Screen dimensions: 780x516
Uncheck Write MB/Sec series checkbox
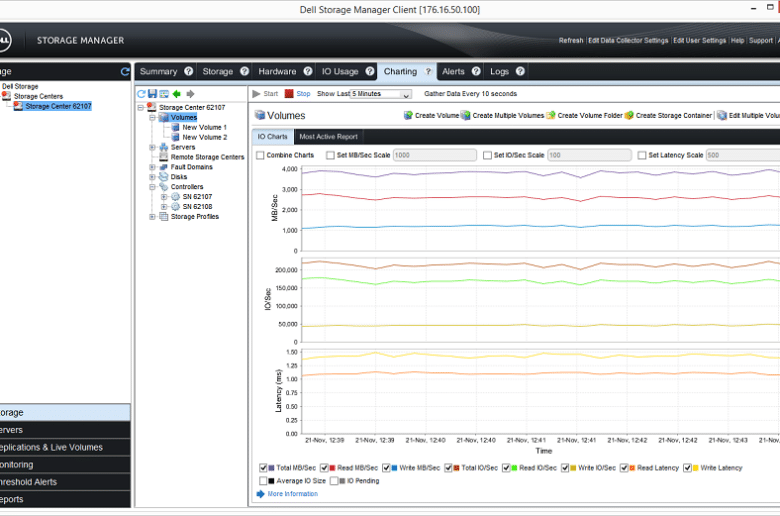coord(386,468)
